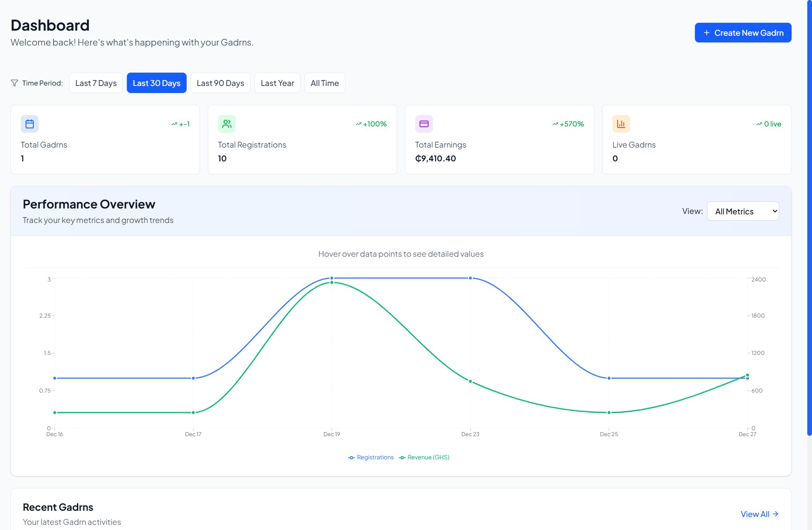Open the All Metrics view dropdown
812x530 pixels.
[x=743, y=211]
